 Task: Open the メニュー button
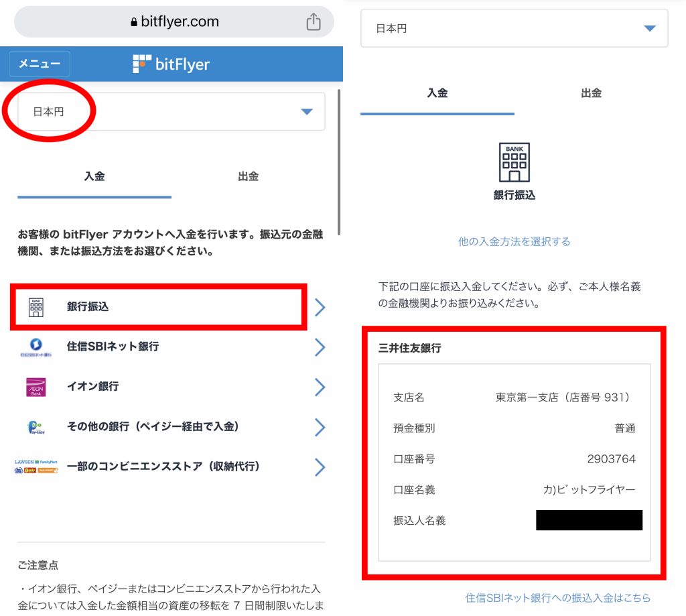[x=40, y=64]
